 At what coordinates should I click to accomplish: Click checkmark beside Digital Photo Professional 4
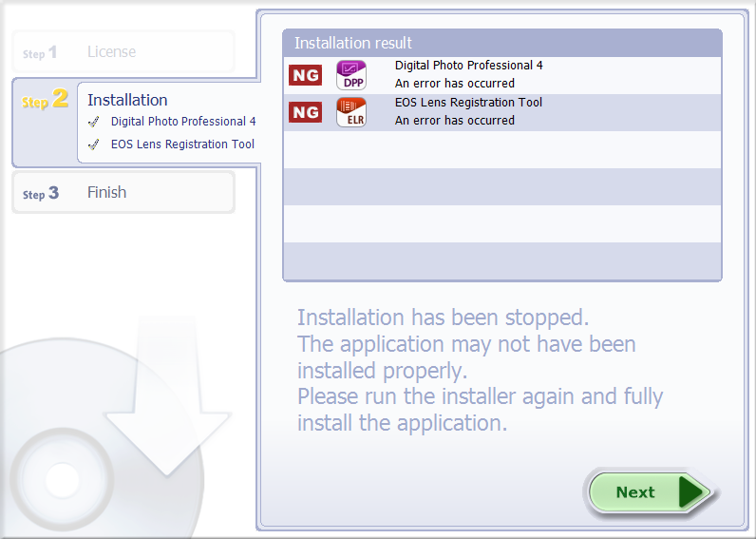93,122
